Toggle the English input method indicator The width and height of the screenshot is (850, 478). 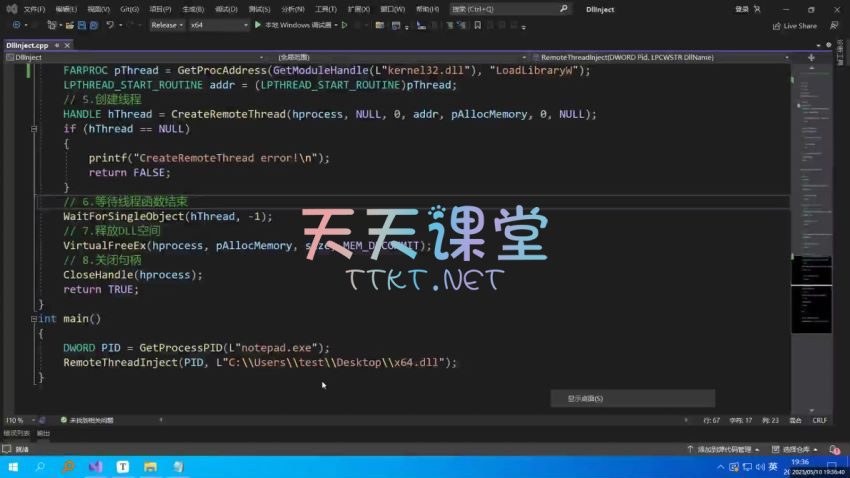[771, 467]
